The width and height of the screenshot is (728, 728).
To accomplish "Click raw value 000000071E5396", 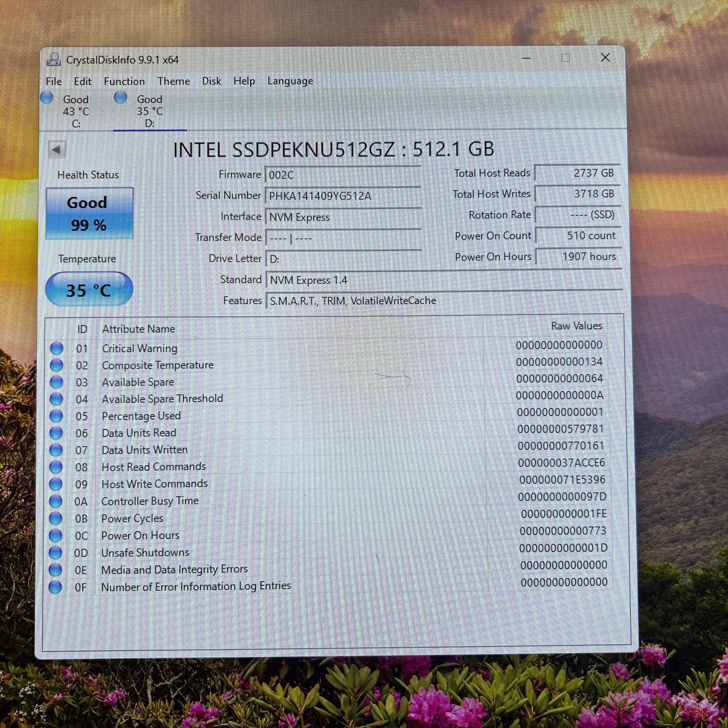I will 562,480.
